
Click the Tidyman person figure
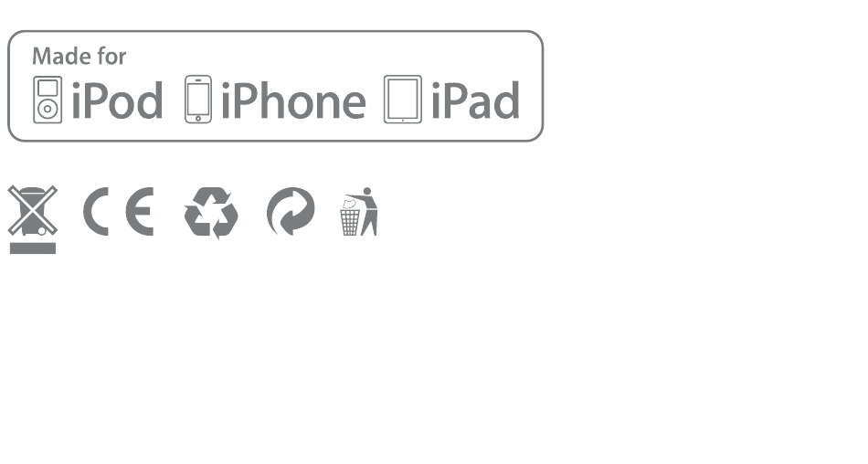click(x=367, y=211)
